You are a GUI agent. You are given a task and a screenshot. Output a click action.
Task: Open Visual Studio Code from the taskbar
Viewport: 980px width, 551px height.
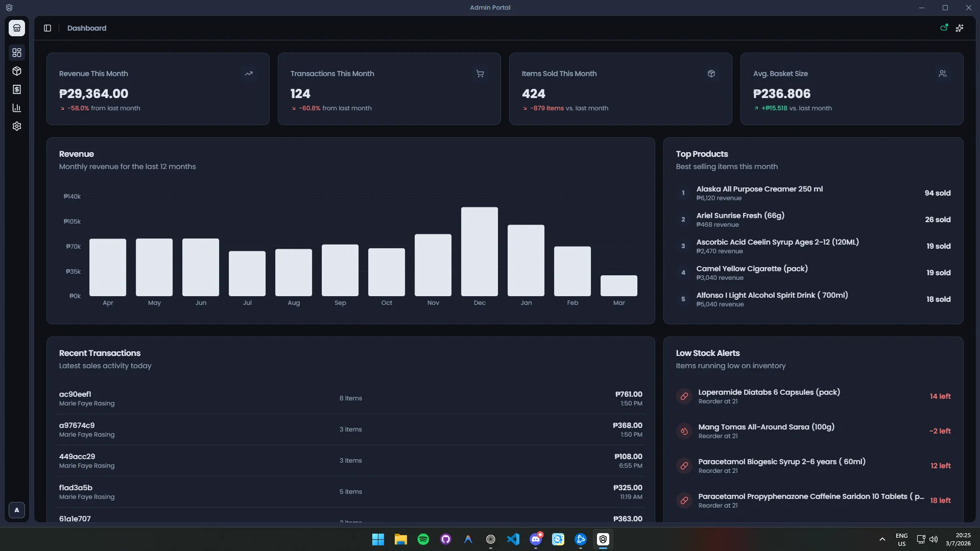[513, 539]
